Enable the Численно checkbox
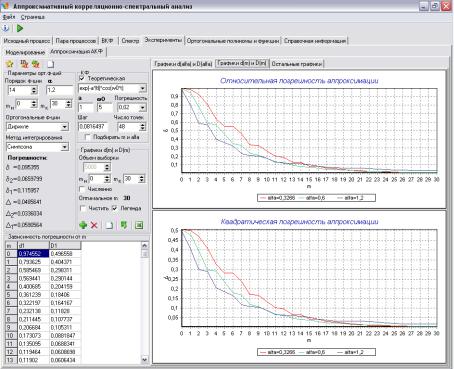Viewport: 454px width, 369px height. (82, 189)
